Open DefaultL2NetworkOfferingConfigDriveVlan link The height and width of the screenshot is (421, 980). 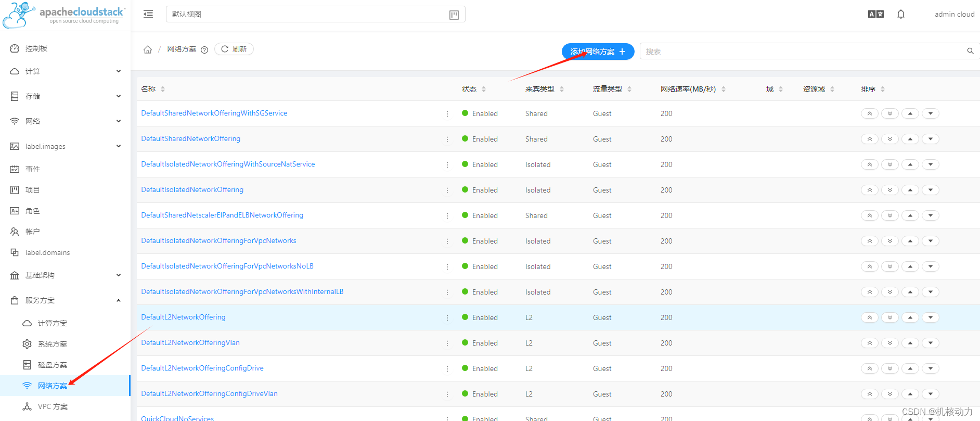click(x=209, y=393)
